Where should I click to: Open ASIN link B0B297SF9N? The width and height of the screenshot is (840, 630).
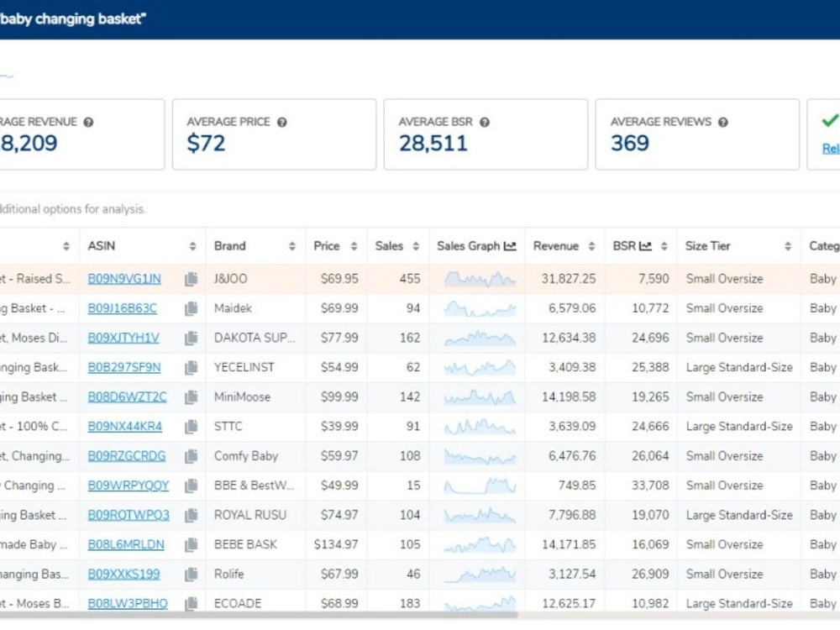click(x=124, y=368)
